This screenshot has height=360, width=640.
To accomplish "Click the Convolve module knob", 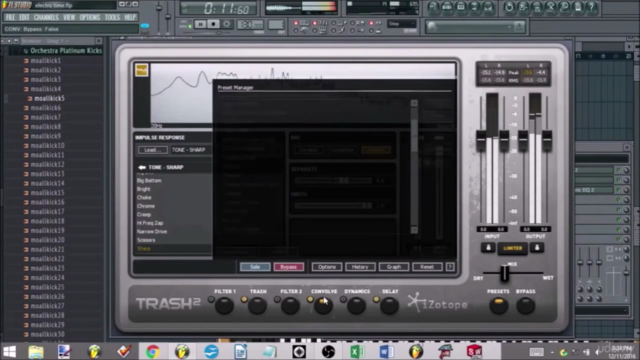I will click(x=323, y=306).
